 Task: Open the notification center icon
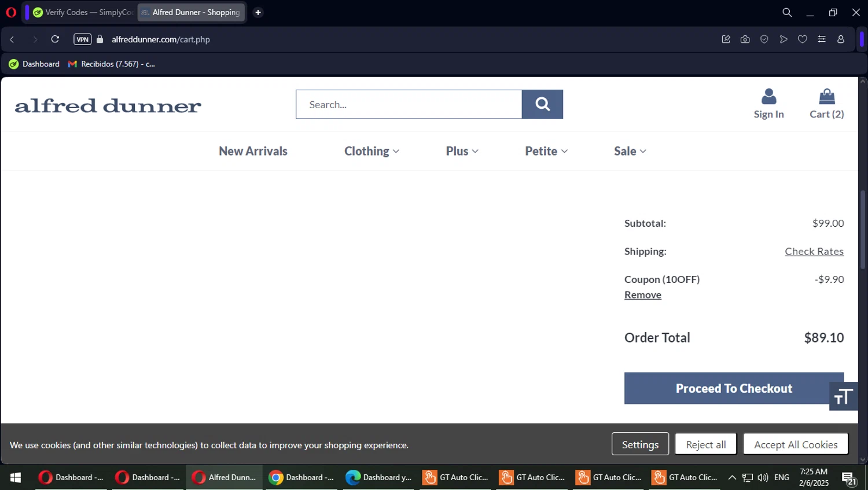point(849,478)
